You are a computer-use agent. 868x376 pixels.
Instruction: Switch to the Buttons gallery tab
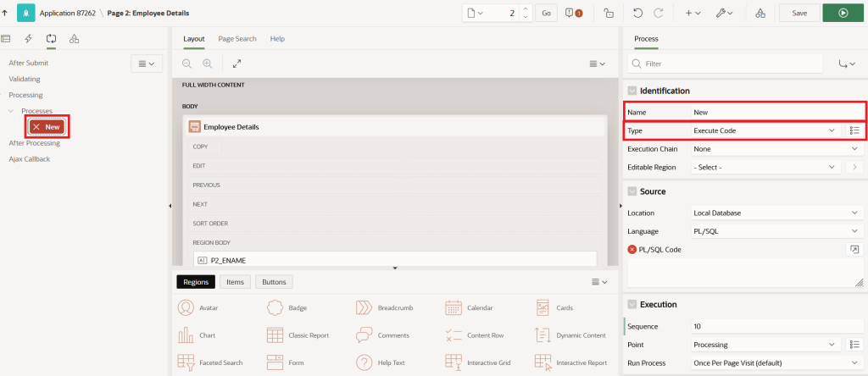pyautogui.click(x=274, y=282)
